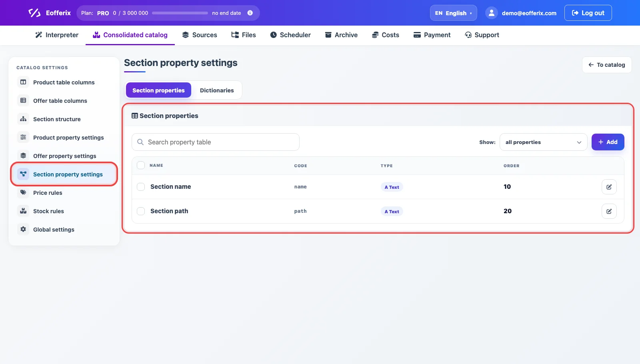
Task: Click the Product property settings sliders icon
Action: click(x=23, y=137)
